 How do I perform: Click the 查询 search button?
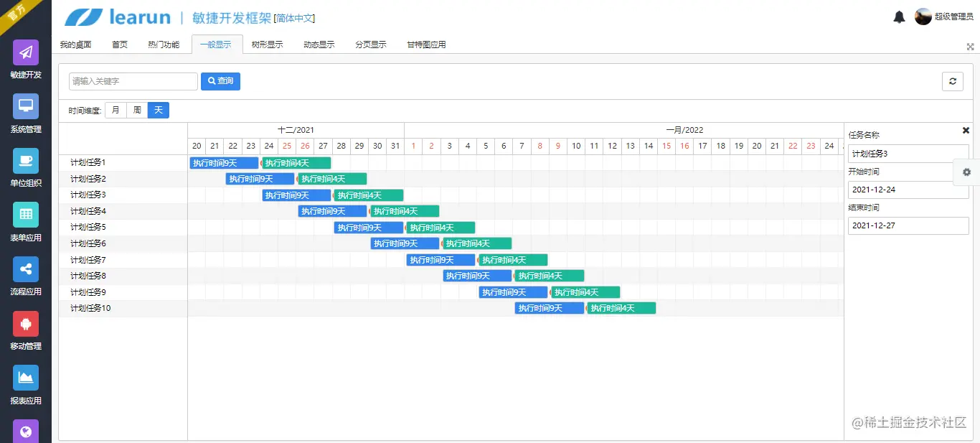click(x=220, y=81)
